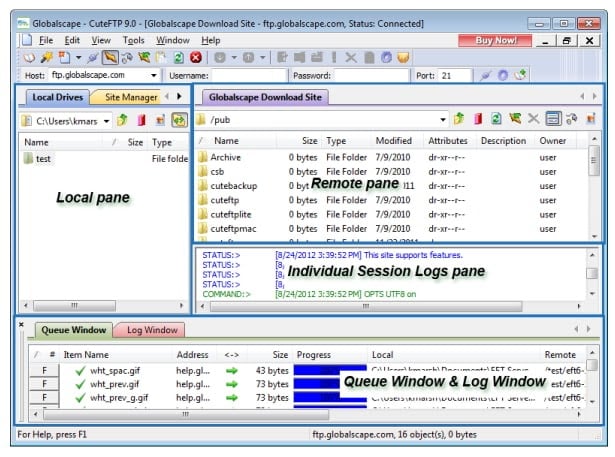
Task: Open the Window menu
Action: click(173, 40)
